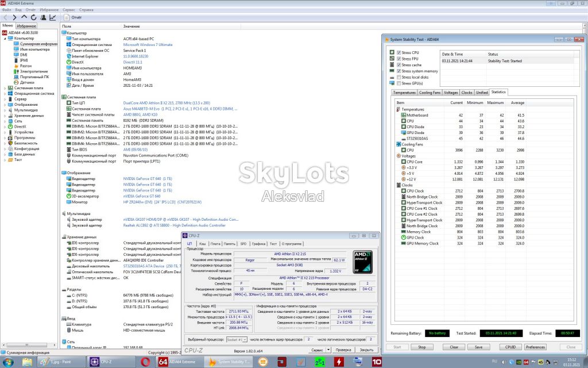Select Имя компьютера in the tree
The width and height of the screenshot is (588, 368).
[34, 49]
